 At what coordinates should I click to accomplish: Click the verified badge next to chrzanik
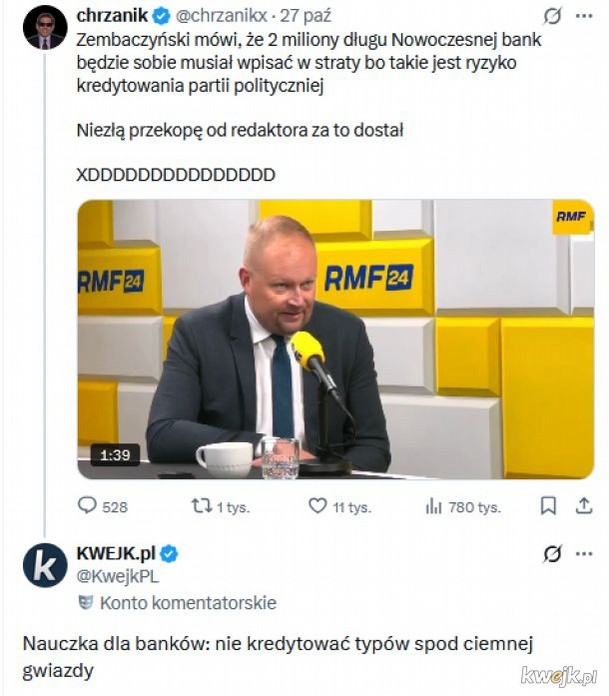pyautogui.click(x=159, y=15)
